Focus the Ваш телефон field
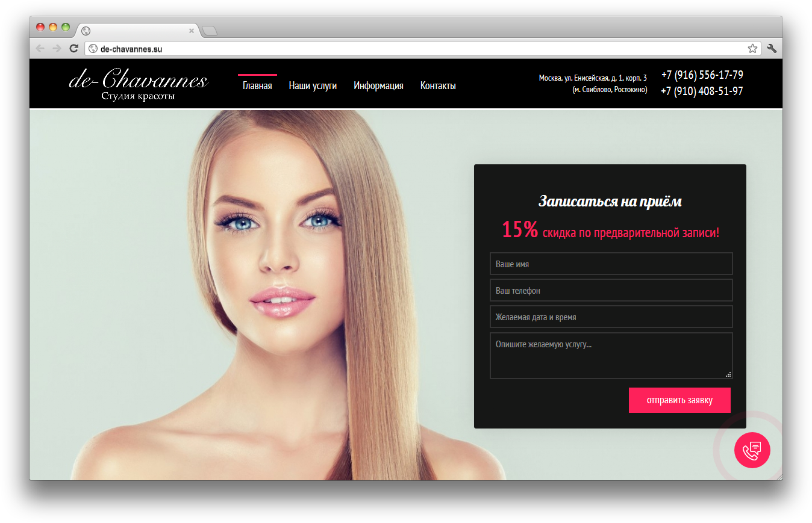The height and width of the screenshot is (523, 812). coord(611,291)
